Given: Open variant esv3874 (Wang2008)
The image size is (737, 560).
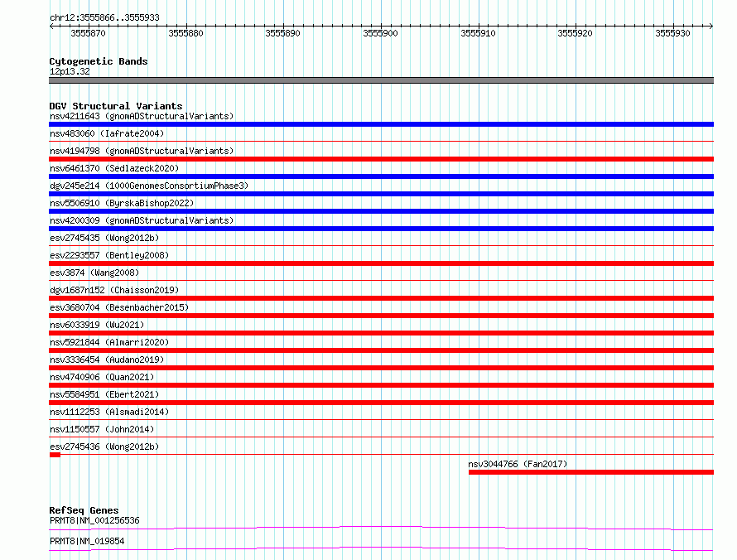Looking at the screenshot, I should (x=94, y=273).
